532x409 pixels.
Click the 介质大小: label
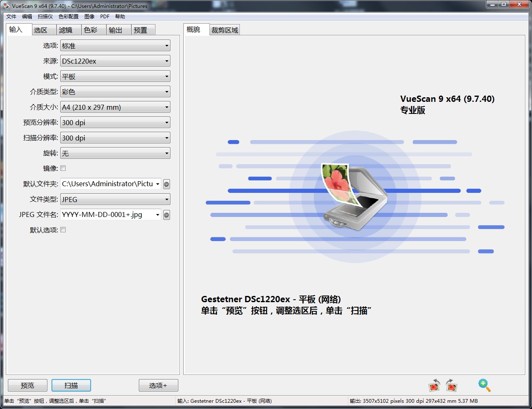pos(44,107)
